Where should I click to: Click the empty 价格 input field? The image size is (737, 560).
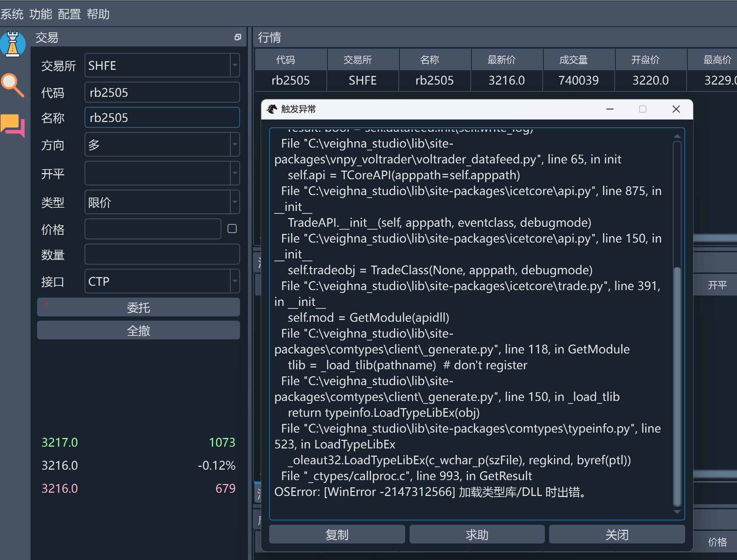(153, 229)
